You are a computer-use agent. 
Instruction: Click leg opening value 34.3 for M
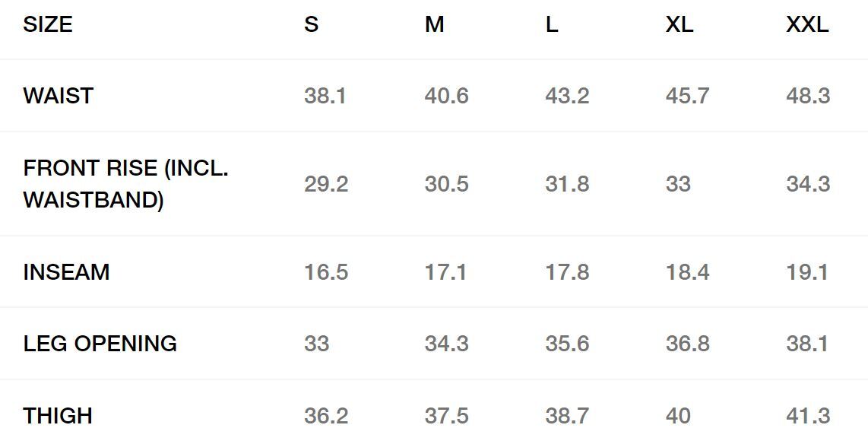[446, 344]
